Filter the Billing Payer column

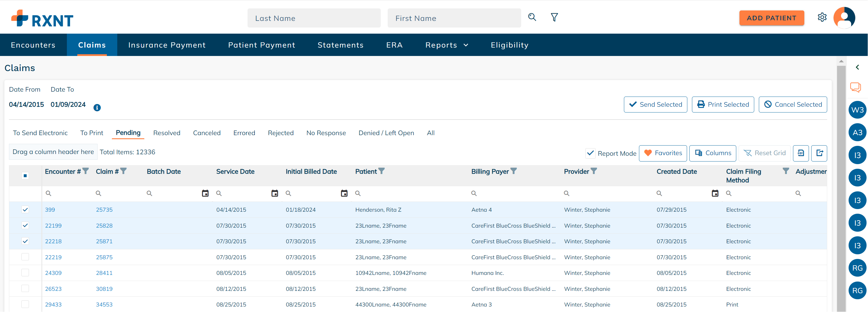(514, 171)
